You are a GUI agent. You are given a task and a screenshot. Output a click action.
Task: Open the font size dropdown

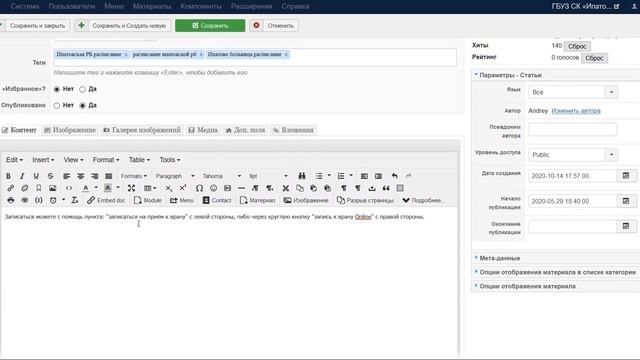[268, 176]
